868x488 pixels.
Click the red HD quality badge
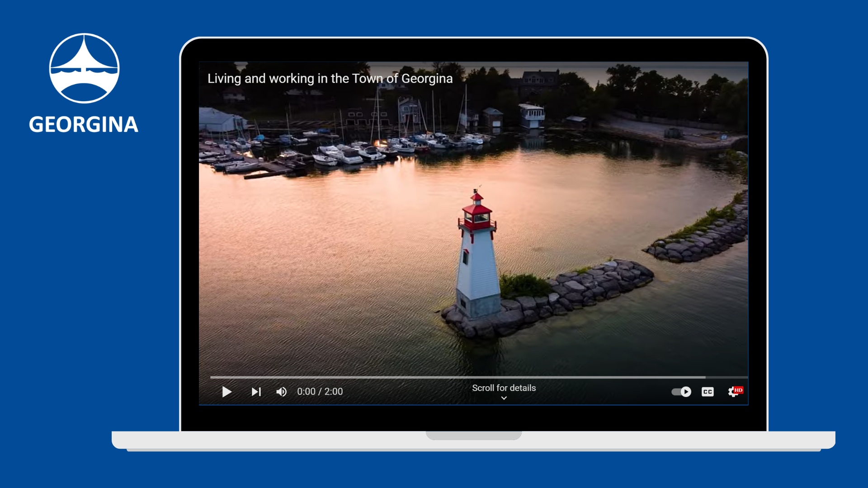tap(738, 389)
